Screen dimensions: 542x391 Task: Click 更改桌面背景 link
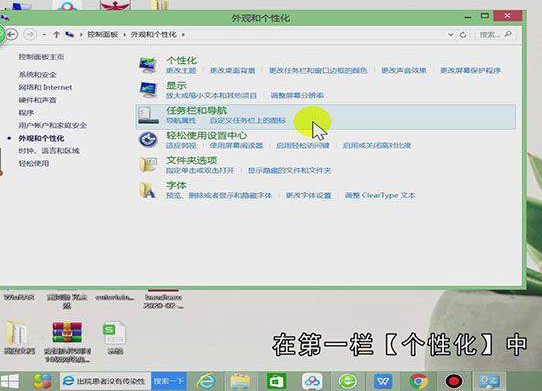click(x=233, y=71)
